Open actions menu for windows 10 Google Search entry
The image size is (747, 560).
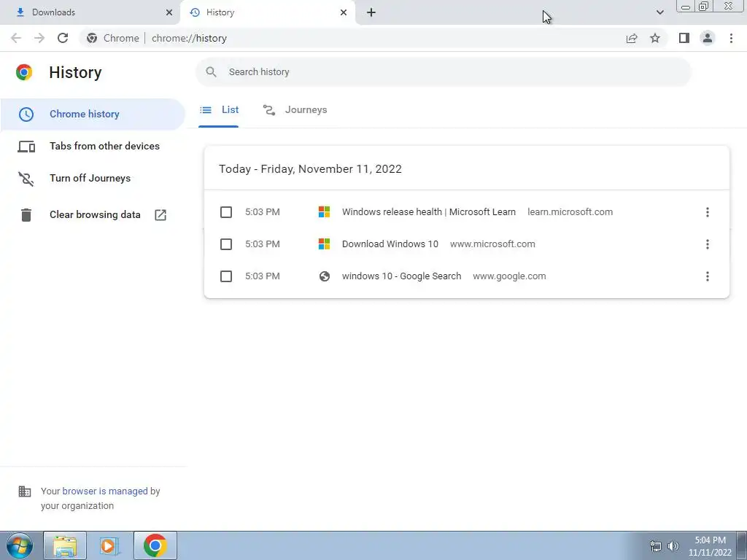tap(708, 276)
